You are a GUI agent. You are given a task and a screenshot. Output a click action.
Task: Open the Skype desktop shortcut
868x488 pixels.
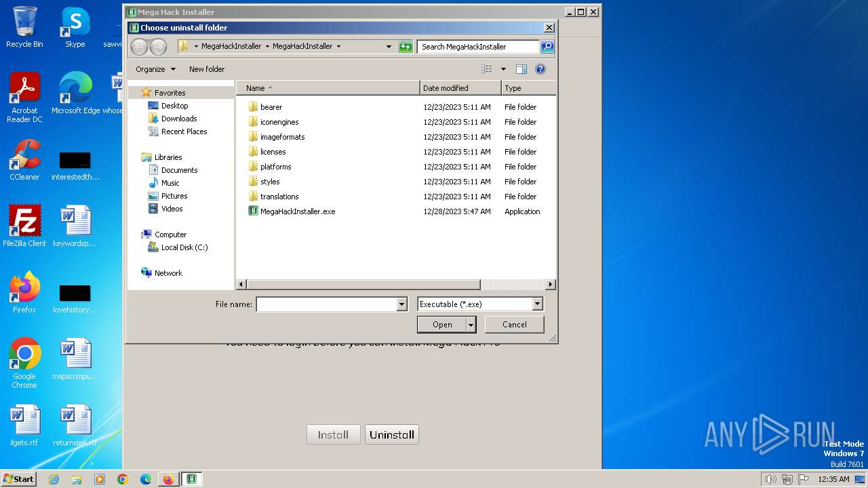tap(75, 27)
